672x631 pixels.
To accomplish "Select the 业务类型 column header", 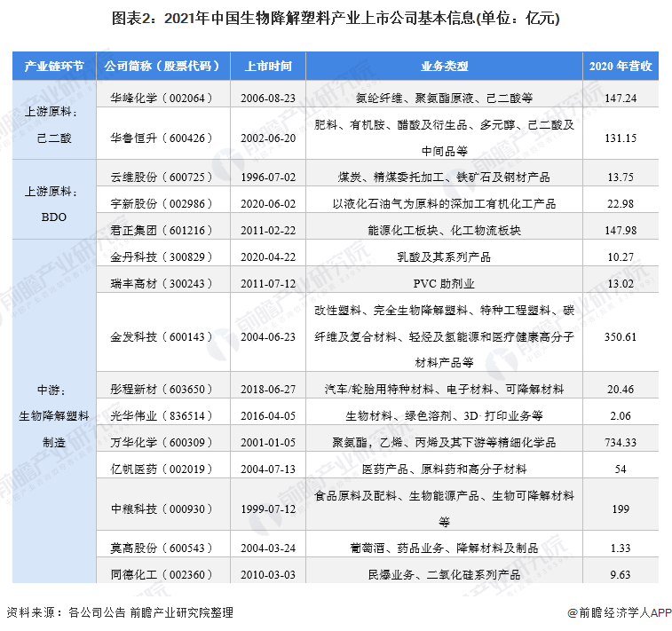I will [445, 66].
